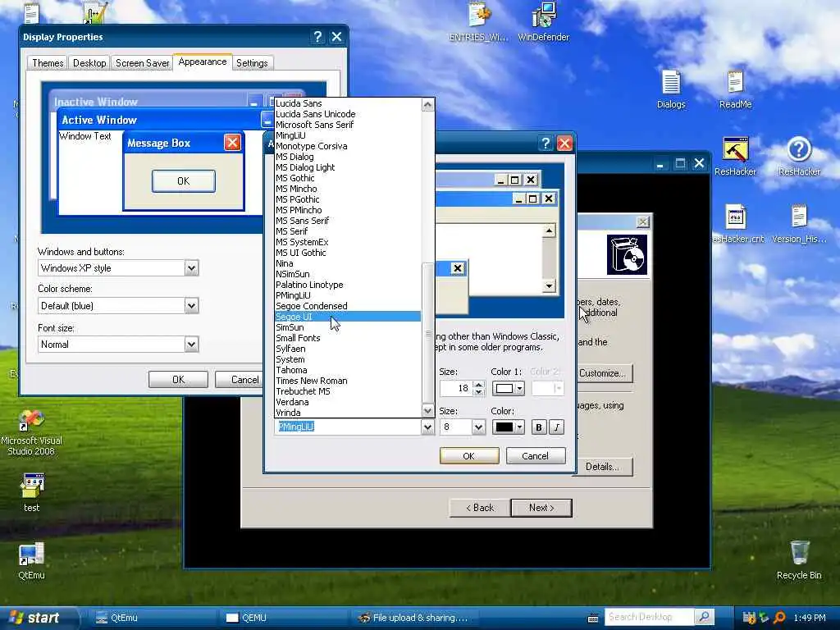Select Small Fonts in font list
The image size is (840, 630).
coord(347,338)
